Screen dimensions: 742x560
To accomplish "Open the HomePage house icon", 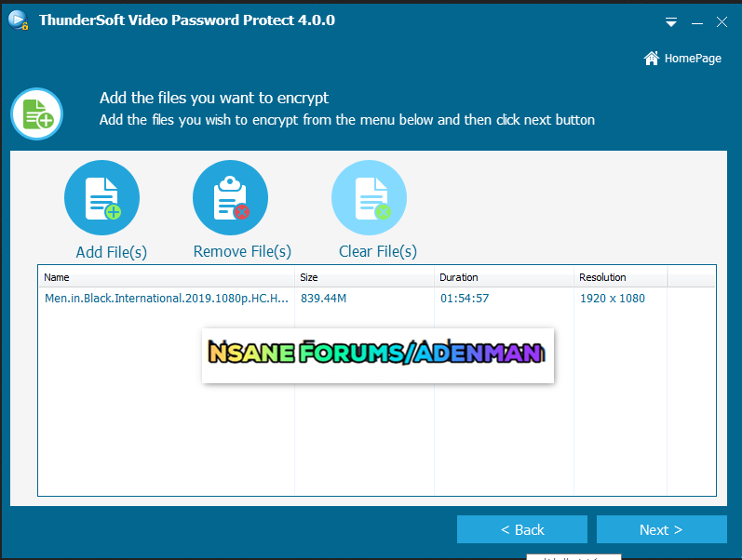I will (x=652, y=59).
